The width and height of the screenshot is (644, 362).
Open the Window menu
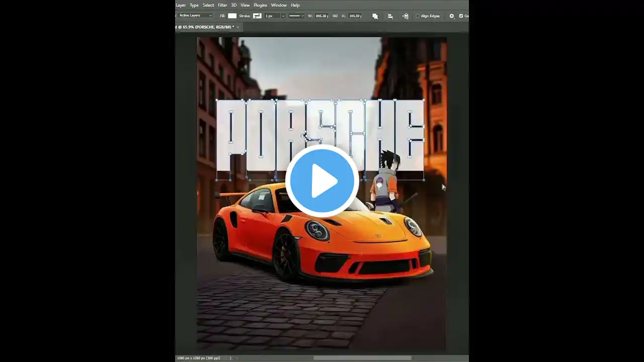point(279,5)
